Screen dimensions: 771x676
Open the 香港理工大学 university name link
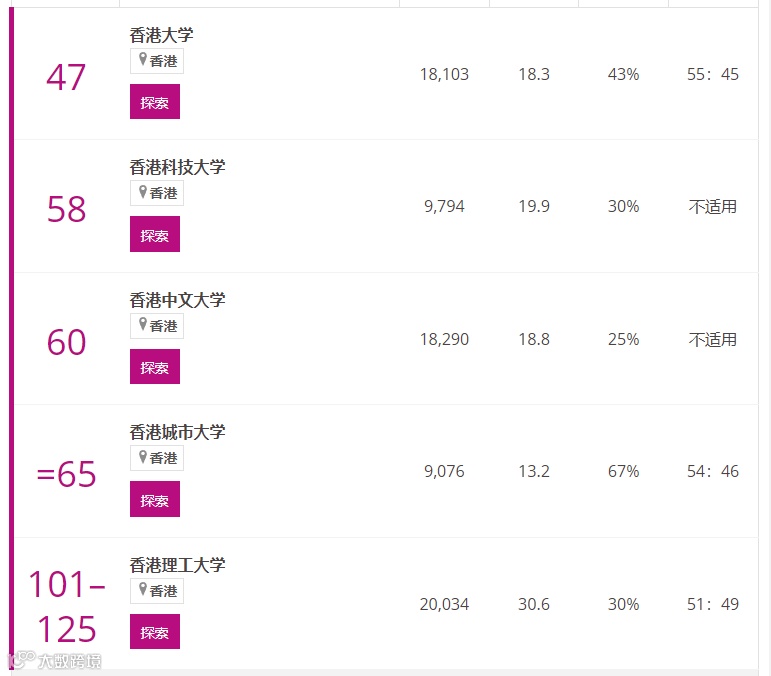[x=178, y=565]
